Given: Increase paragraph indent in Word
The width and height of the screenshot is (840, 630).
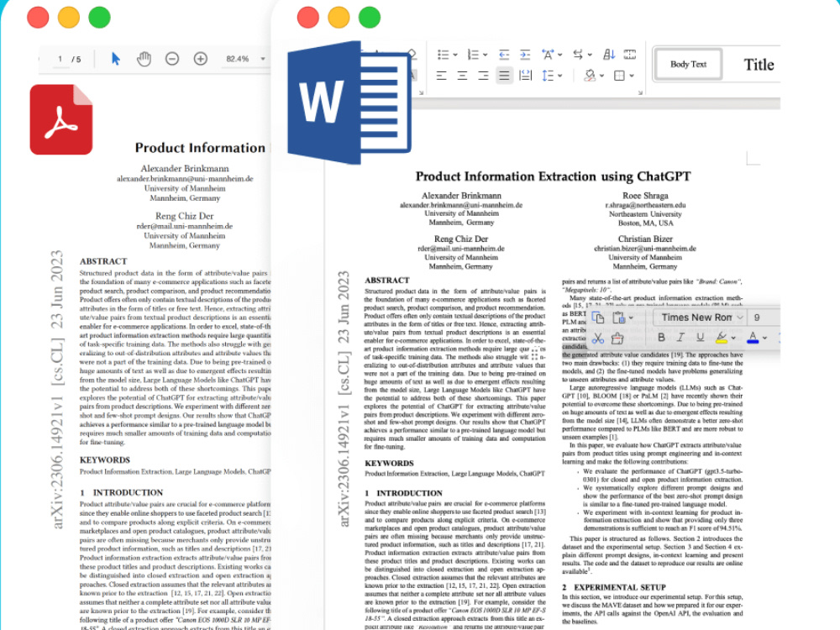Looking at the screenshot, I should coord(525,54).
